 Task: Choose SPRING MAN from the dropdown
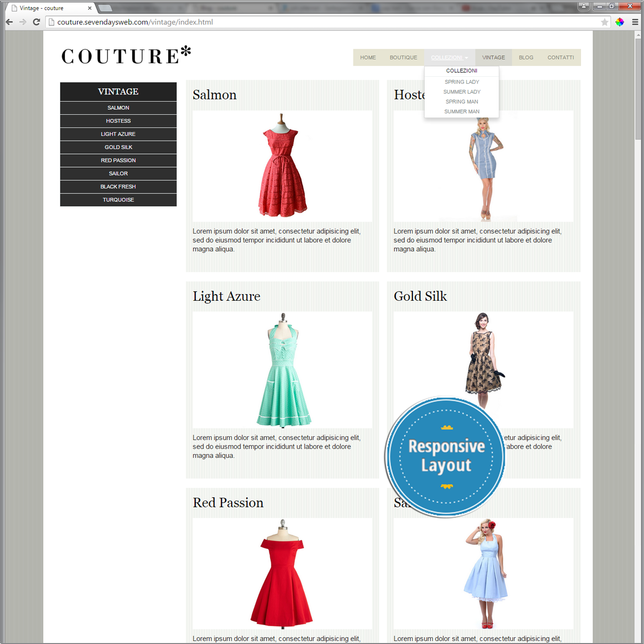pos(462,102)
